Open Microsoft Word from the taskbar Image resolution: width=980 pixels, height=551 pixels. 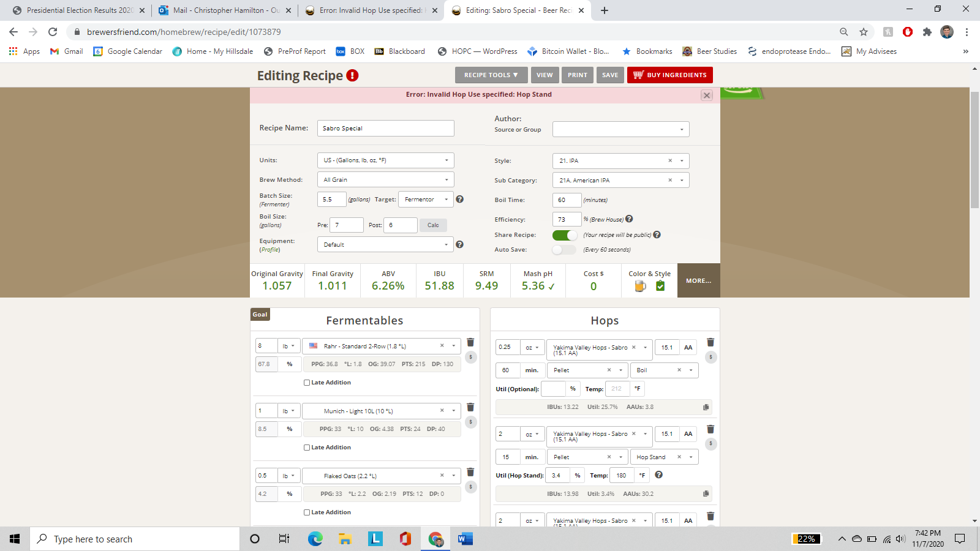(x=465, y=539)
